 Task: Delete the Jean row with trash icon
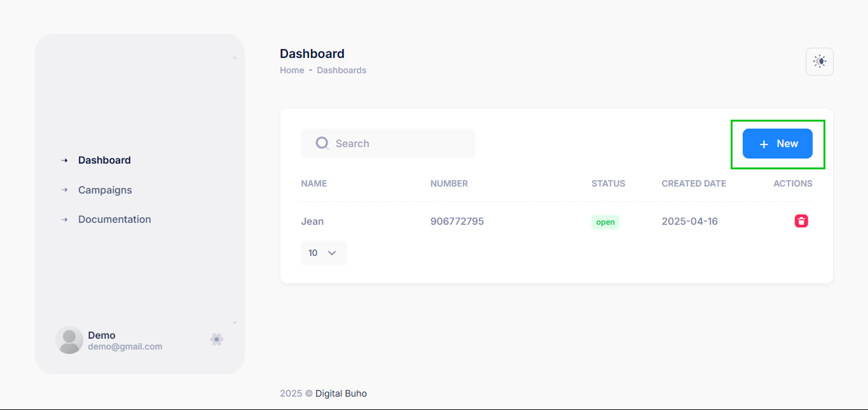[801, 221]
